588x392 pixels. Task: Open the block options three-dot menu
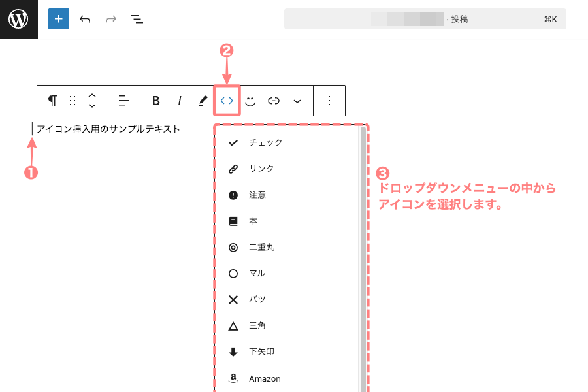coord(329,101)
